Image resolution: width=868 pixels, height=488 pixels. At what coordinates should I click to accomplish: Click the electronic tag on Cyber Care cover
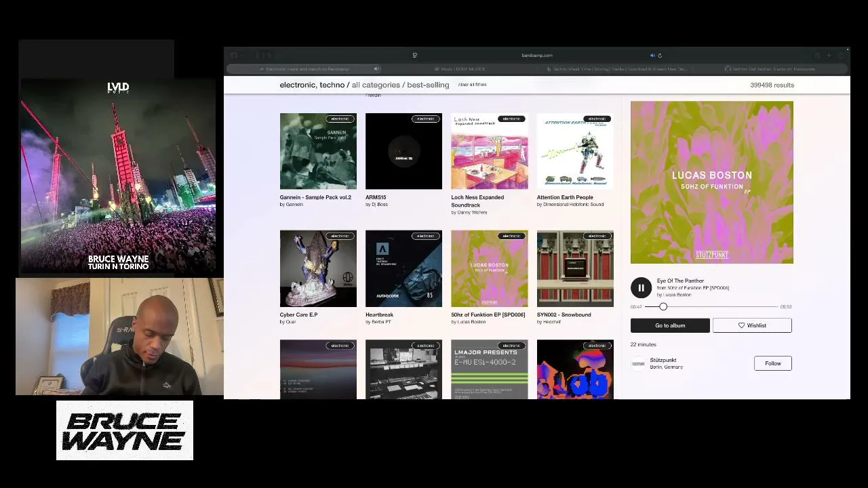coord(340,237)
